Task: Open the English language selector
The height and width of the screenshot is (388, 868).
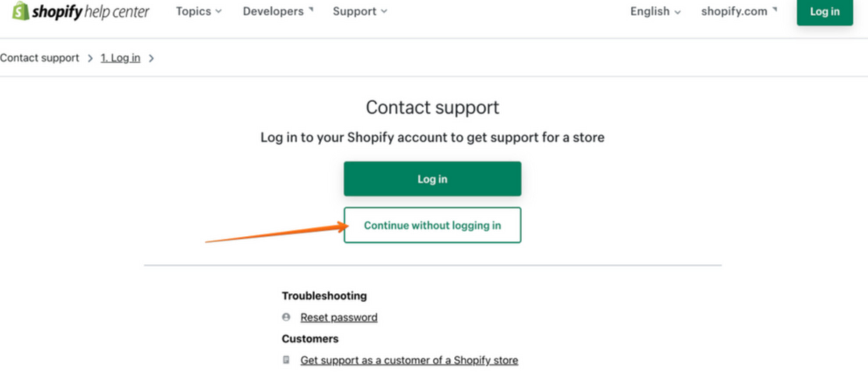Action: [655, 11]
